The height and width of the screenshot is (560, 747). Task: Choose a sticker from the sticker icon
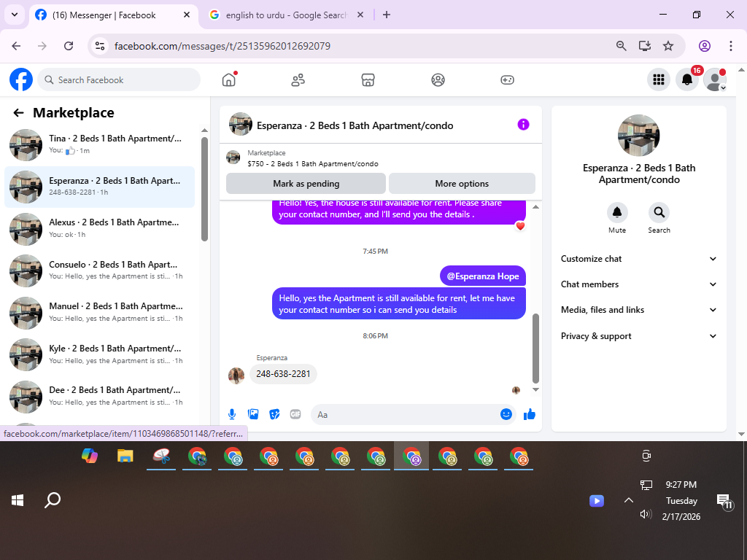(x=274, y=414)
